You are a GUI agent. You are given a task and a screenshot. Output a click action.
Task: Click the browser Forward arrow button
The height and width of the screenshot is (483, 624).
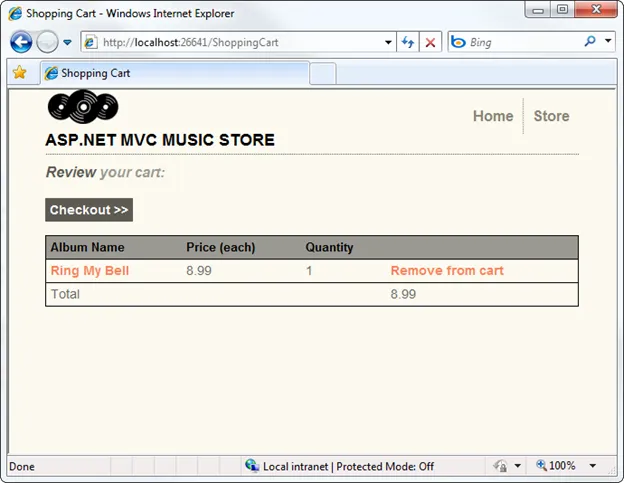pos(47,43)
